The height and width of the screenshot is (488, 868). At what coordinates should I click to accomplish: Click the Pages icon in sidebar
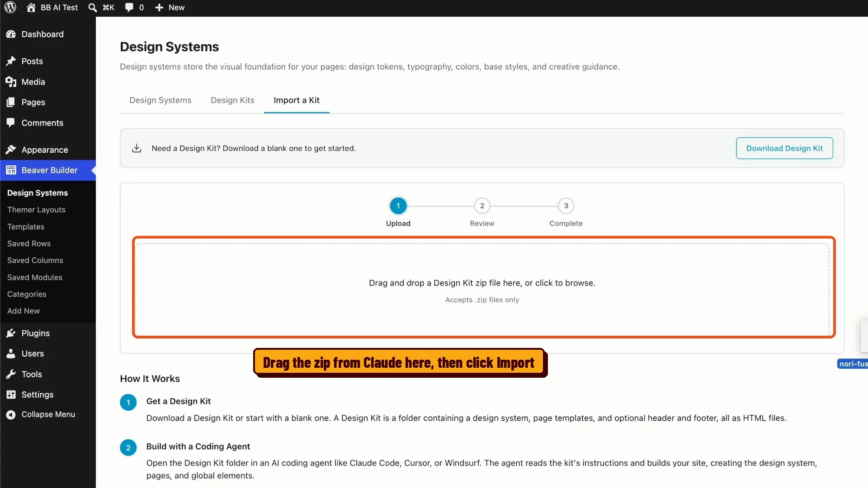pos(11,102)
